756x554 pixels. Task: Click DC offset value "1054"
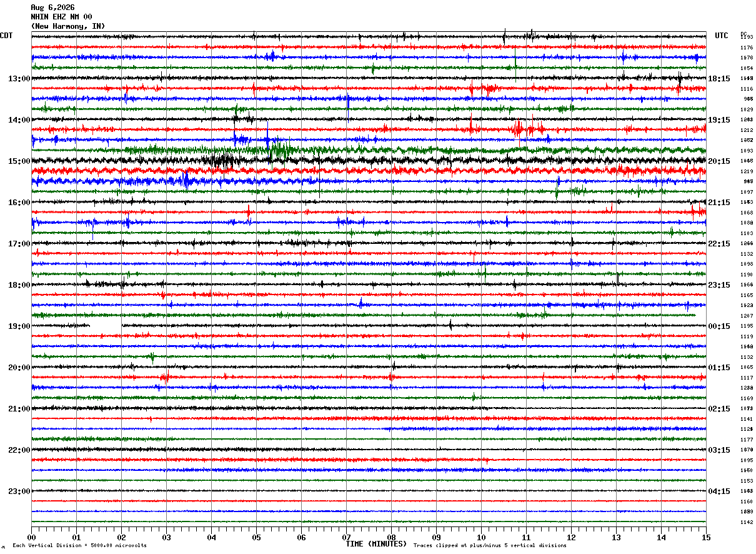point(747,68)
